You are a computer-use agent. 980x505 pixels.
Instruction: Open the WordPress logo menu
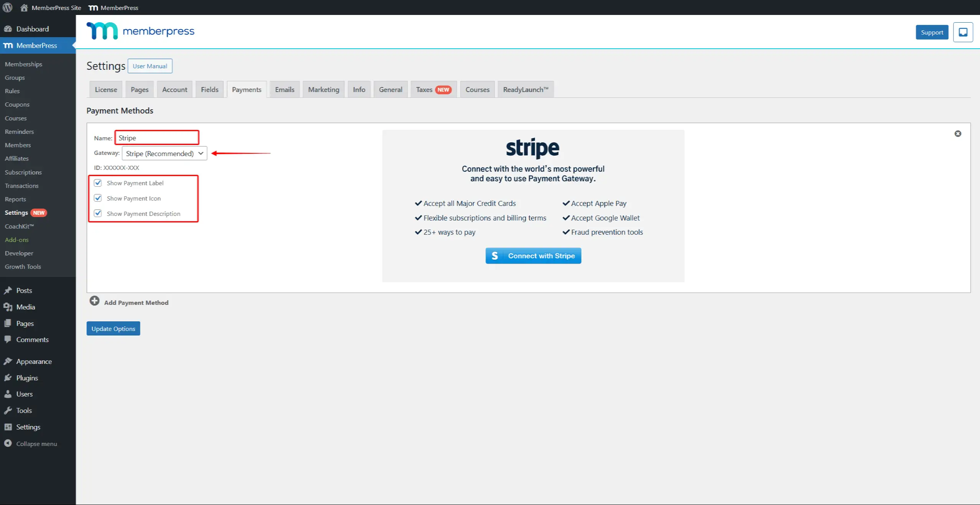coord(8,7)
